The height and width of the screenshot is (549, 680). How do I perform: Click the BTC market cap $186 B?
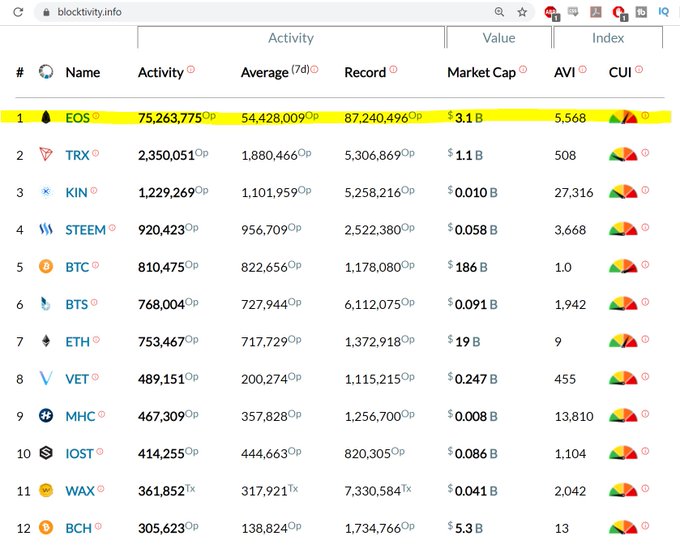468,267
